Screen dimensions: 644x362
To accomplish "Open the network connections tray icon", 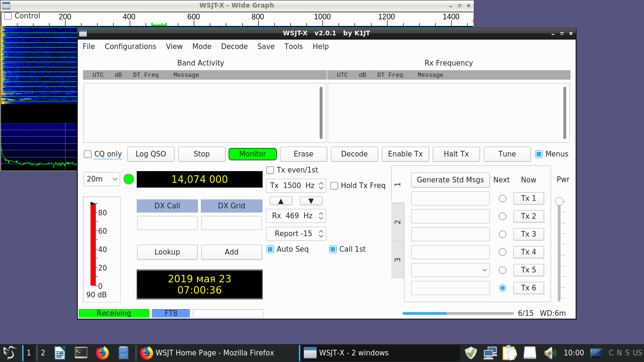I will point(490,353).
